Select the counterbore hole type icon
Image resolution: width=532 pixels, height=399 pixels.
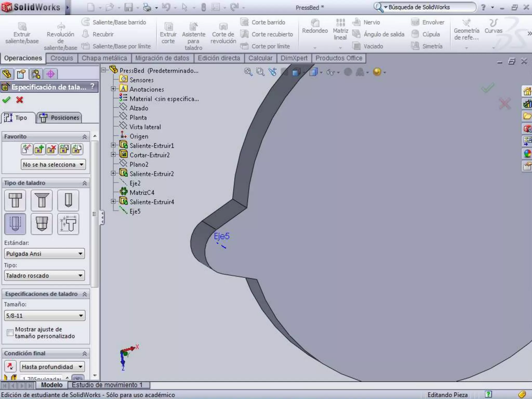coord(15,200)
